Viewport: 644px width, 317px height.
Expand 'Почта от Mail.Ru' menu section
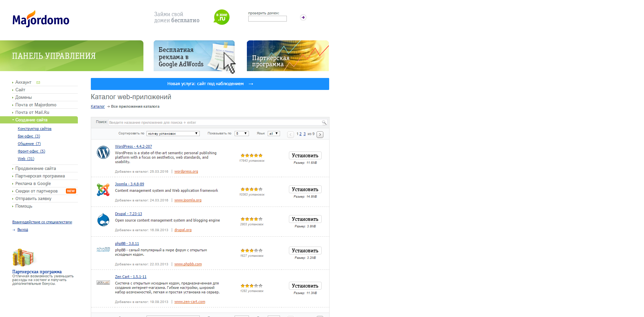click(32, 113)
